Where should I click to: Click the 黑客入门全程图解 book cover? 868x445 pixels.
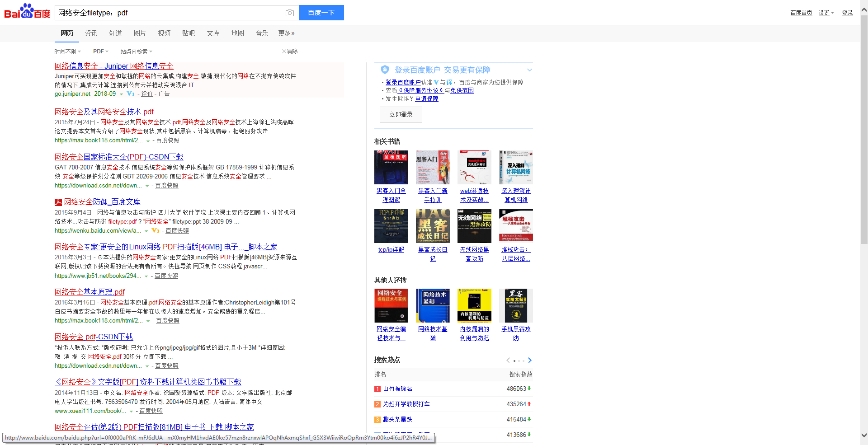(391, 167)
